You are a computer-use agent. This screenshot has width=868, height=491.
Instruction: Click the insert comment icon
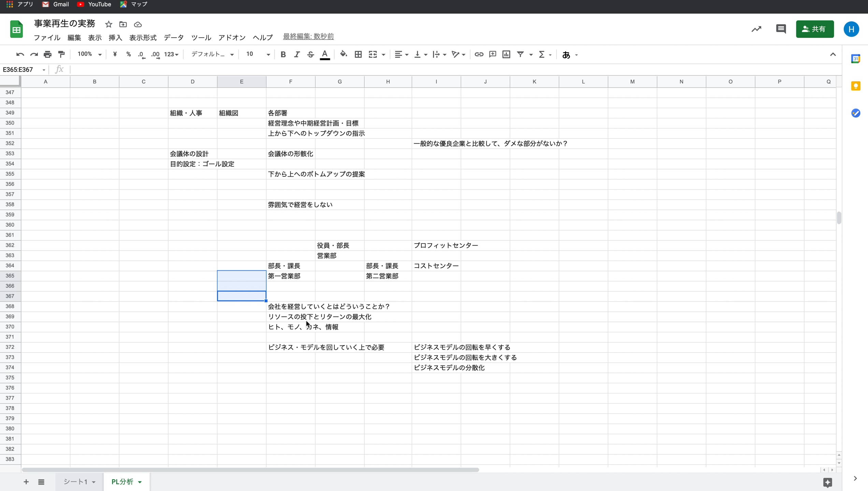(x=492, y=54)
